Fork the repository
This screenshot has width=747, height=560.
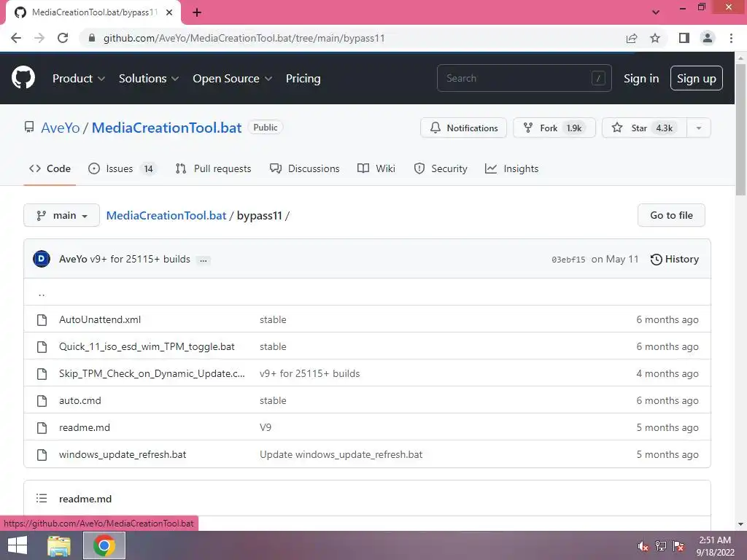[x=554, y=128]
